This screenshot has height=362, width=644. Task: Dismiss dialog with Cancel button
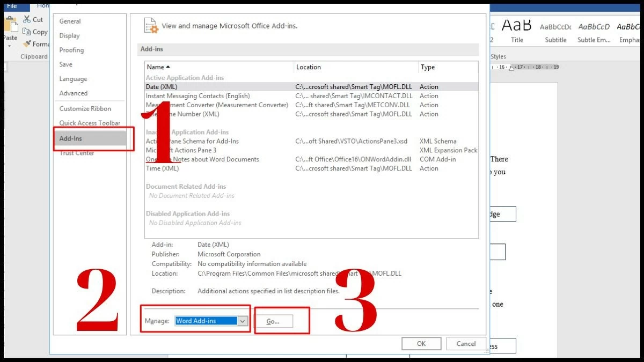tap(466, 344)
